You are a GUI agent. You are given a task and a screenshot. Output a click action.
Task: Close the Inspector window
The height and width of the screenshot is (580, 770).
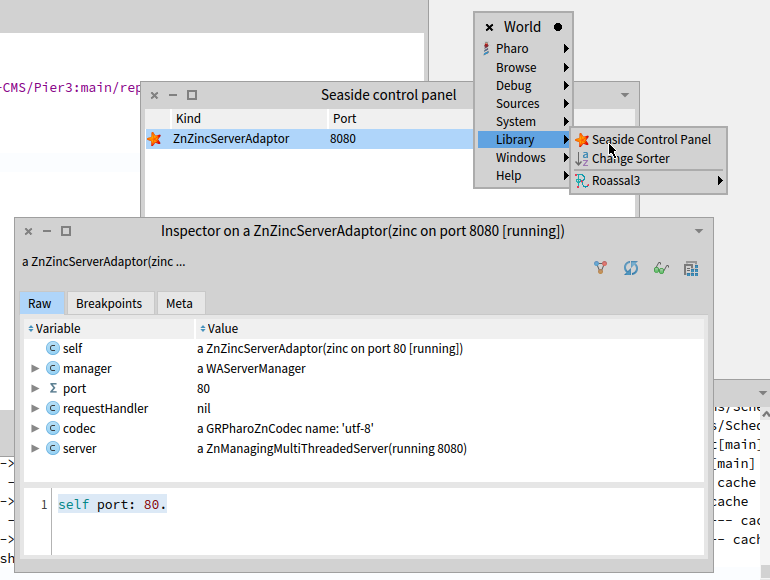(x=28, y=231)
